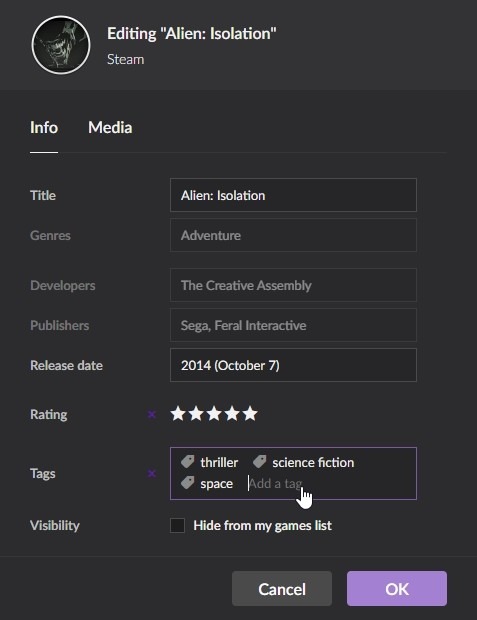Click the Tags label
This screenshot has width=477, height=620.
pos(43,473)
